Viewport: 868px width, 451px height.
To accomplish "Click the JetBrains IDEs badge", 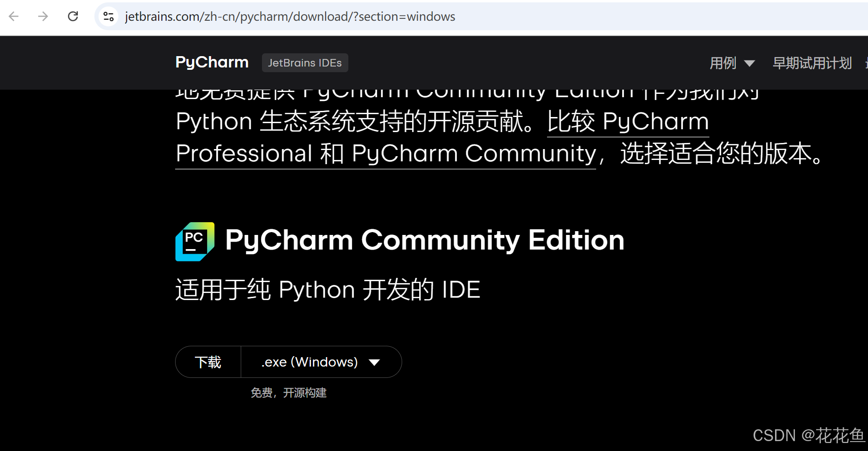I will tap(305, 63).
